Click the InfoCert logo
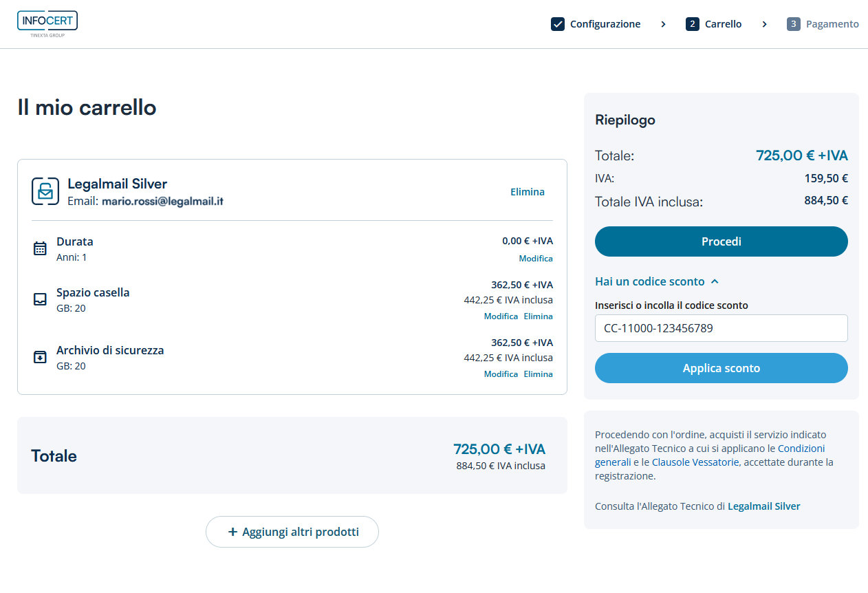868x593 pixels. [47, 23]
